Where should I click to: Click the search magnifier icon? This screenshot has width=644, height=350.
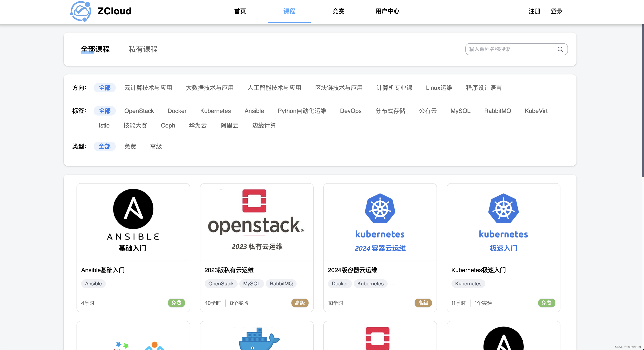(x=560, y=49)
